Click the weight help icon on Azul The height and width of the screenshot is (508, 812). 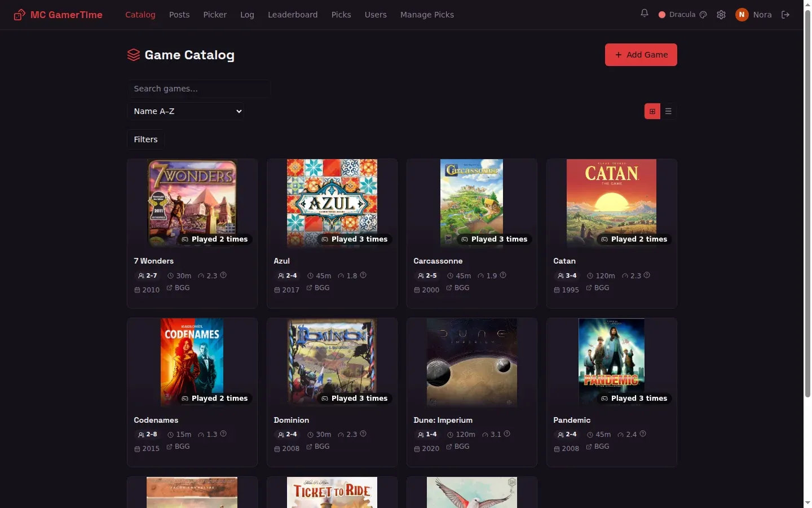(x=363, y=275)
